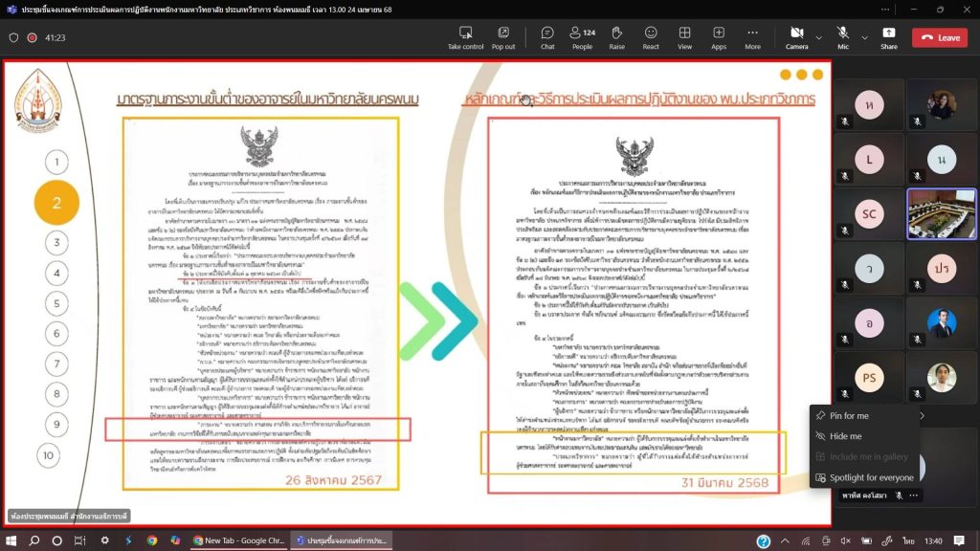This screenshot has width=980, height=551.
Task: Click the blue help icon in system tray
Action: 763,541
